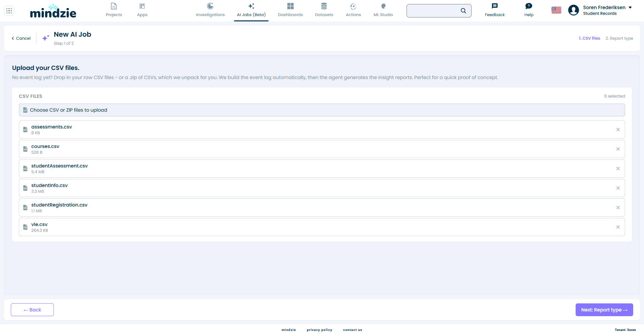This screenshot has width=644, height=335.
Task: Click the assessments.csv file icon
Action: click(25, 129)
